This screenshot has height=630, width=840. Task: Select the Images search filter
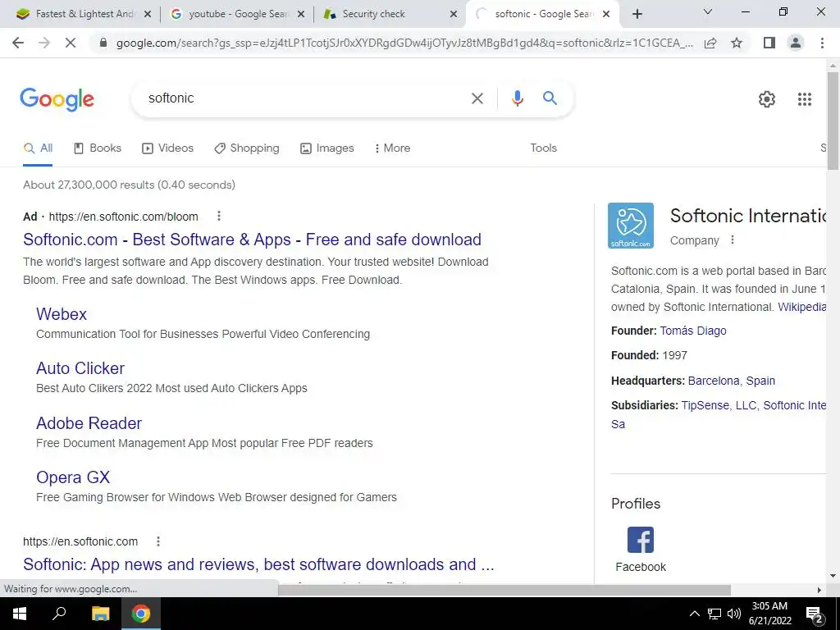[x=326, y=148]
